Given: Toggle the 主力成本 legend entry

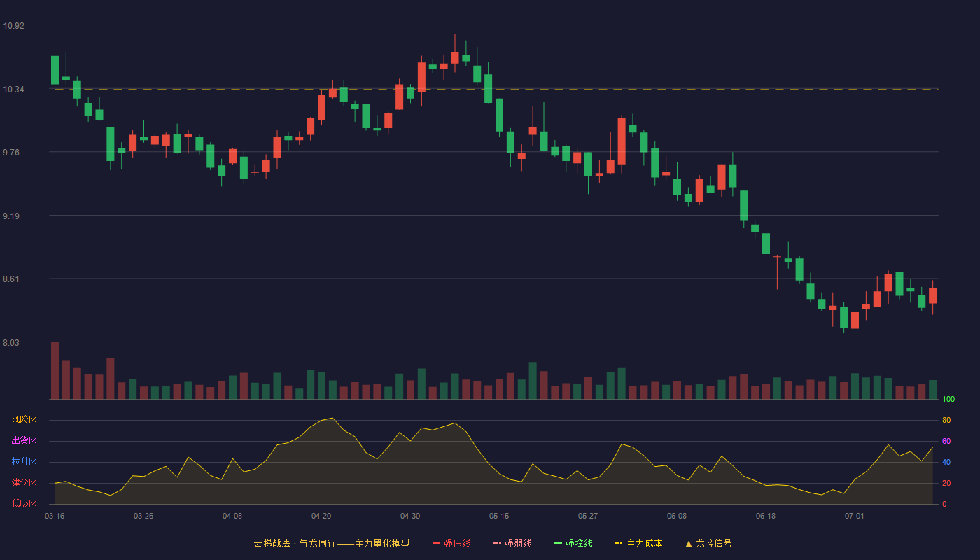Looking at the screenshot, I should [x=638, y=543].
